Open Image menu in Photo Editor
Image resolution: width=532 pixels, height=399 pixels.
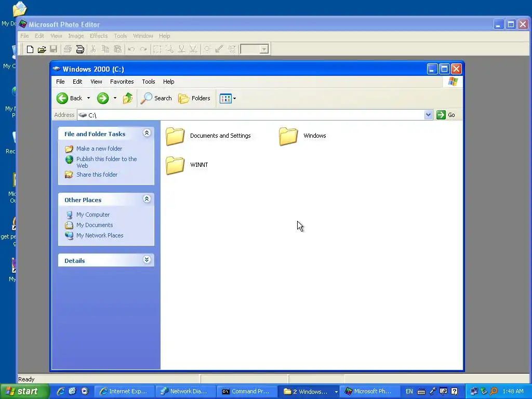point(76,36)
